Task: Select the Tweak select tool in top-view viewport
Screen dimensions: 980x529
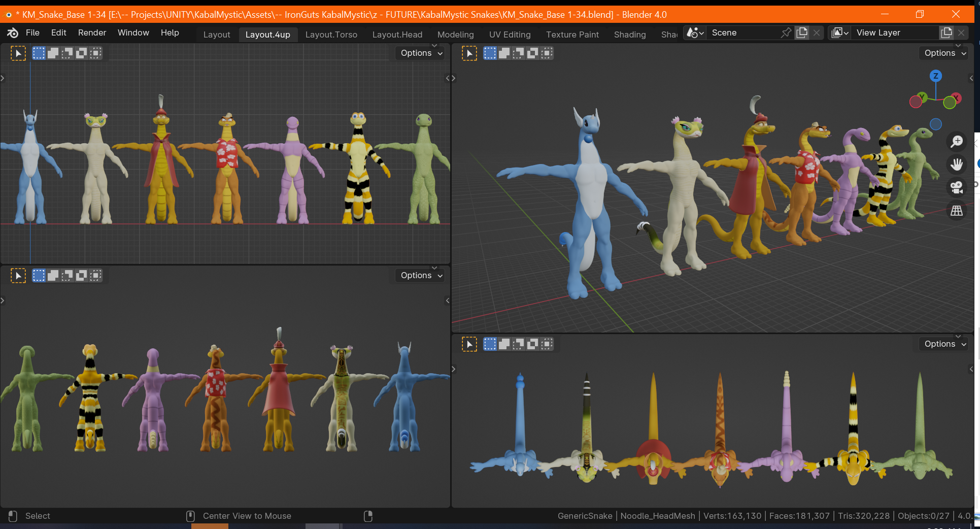Action: (469, 344)
